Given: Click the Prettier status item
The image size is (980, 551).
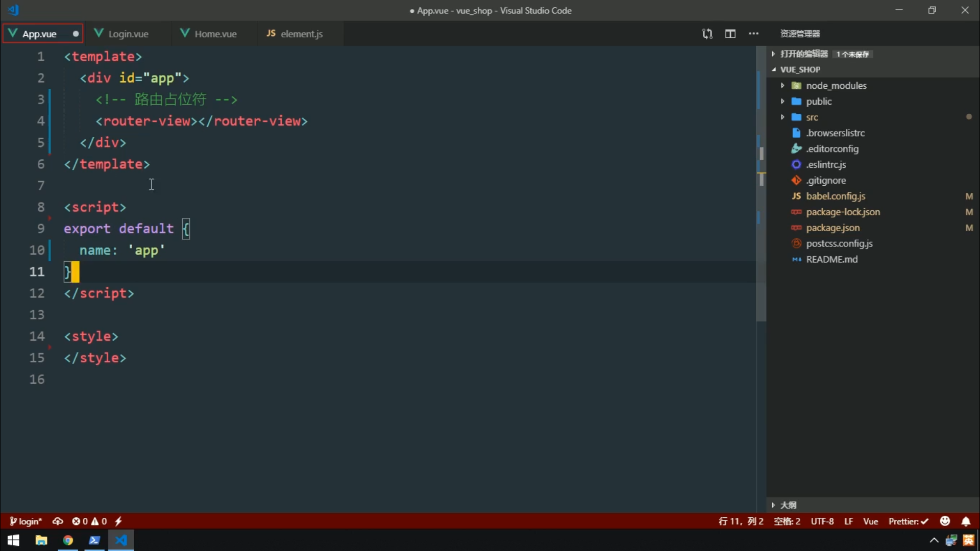Looking at the screenshot, I should tap(908, 521).
